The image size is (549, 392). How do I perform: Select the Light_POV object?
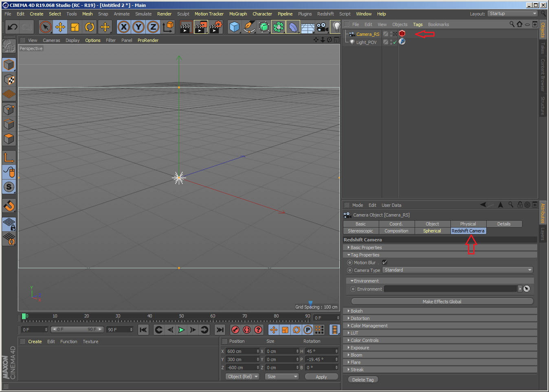pos(366,42)
